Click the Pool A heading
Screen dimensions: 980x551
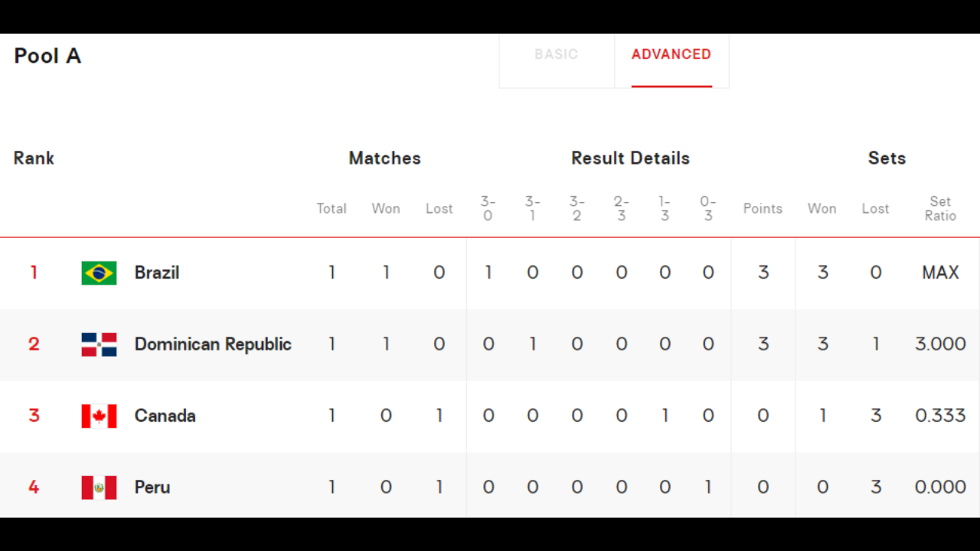[47, 56]
